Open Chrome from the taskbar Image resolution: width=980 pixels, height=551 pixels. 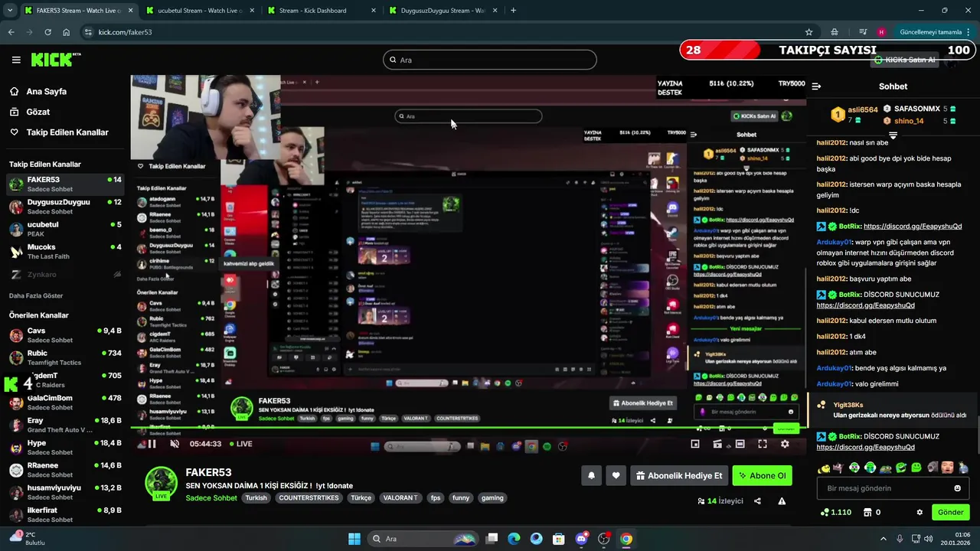point(626,539)
